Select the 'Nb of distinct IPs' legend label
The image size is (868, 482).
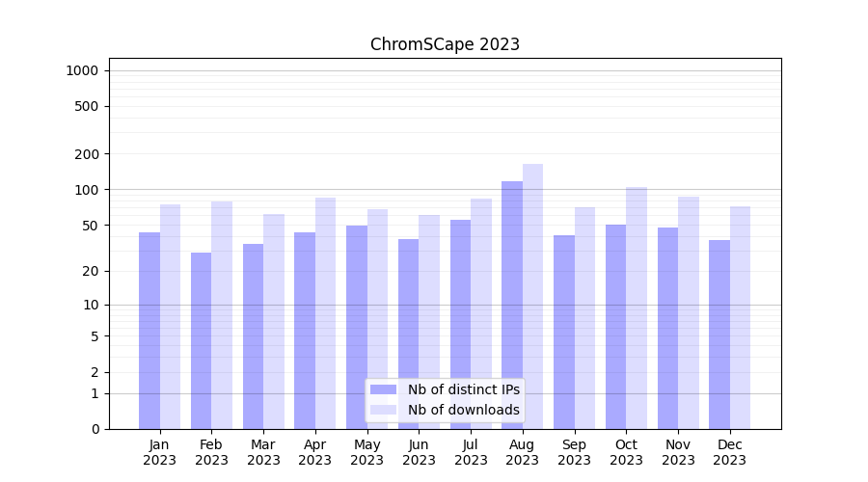[x=463, y=389]
